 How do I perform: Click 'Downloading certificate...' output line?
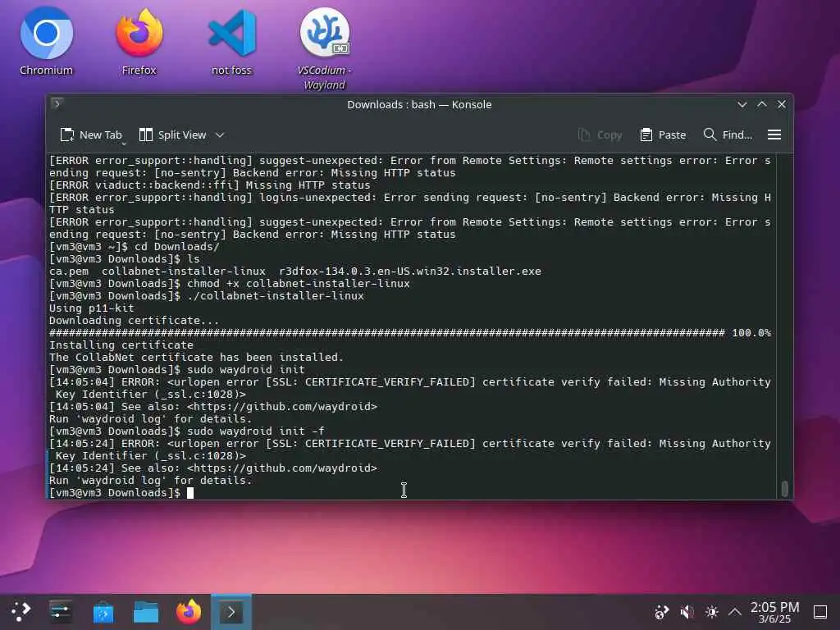(x=134, y=321)
